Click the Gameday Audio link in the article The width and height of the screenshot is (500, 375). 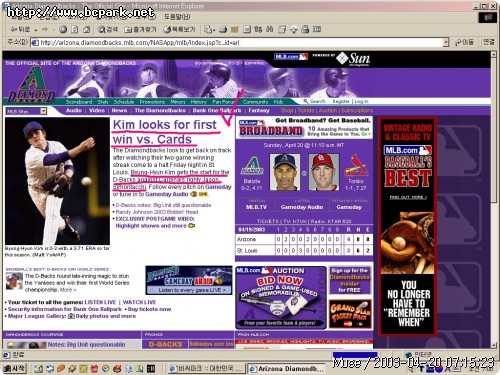[167, 194]
